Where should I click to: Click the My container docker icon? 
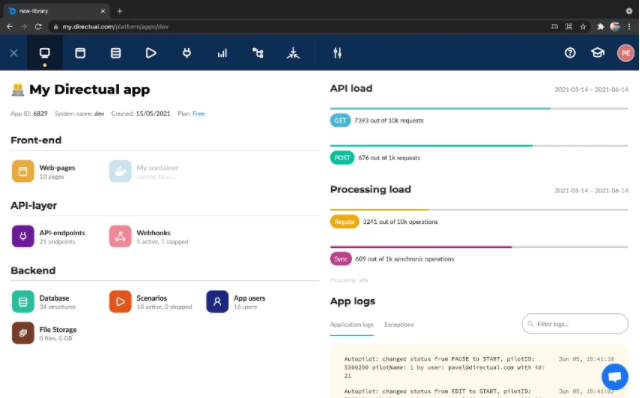pos(120,171)
